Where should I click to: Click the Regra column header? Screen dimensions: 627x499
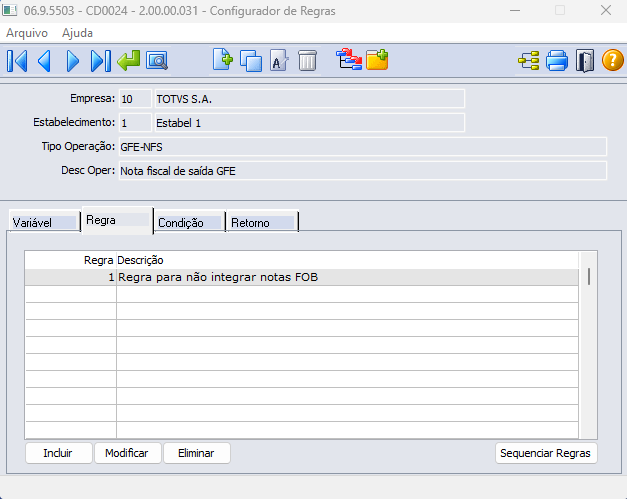(71, 260)
